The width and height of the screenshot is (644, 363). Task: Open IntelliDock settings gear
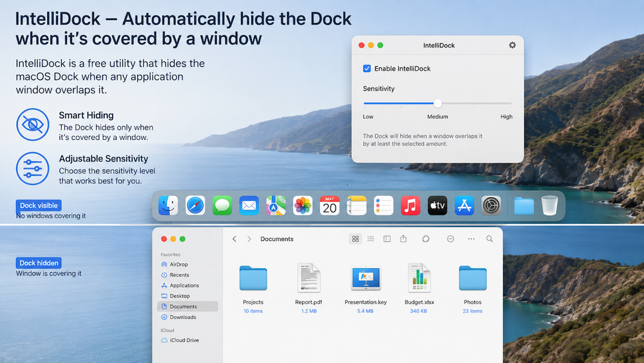point(512,45)
